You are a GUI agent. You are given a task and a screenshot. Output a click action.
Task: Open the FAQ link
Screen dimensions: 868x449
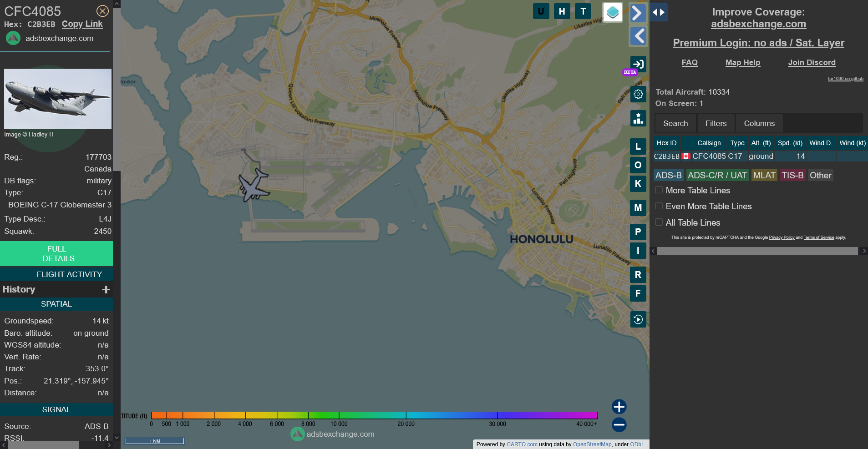[690, 62]
